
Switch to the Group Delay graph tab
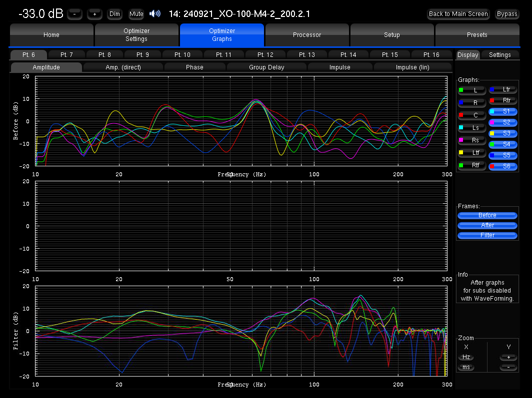point(266,67)
